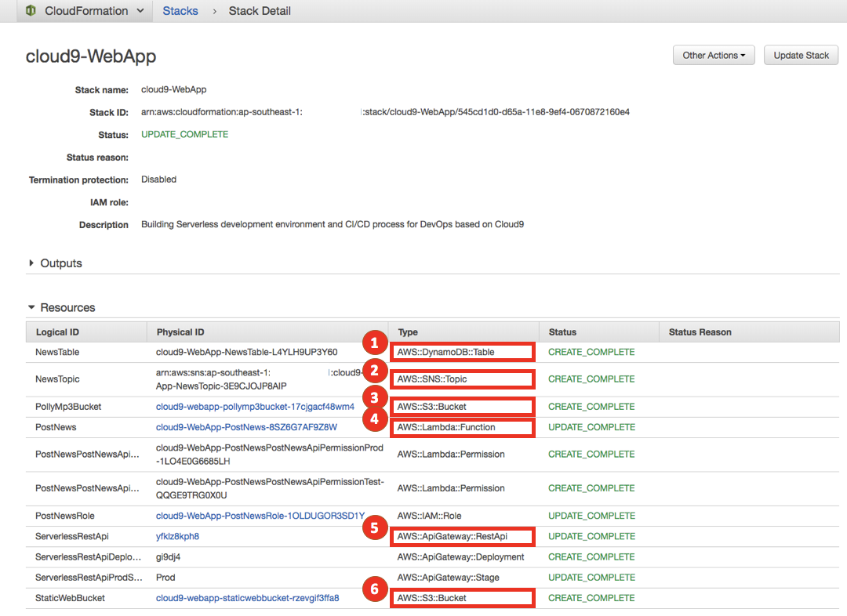Open cloud9-WebApp-PostNews Lambda function link
Screen dimensions: 847x616
coord(246,427)
